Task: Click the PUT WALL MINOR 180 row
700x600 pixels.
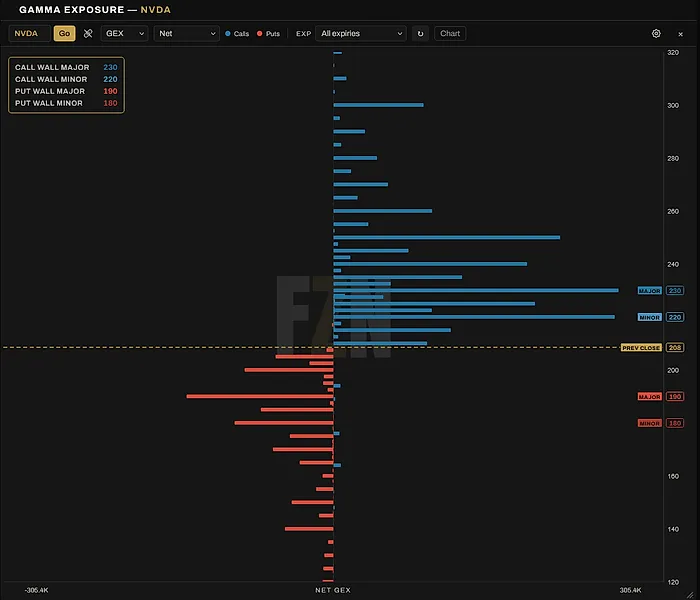Action: tap(66, 103)
